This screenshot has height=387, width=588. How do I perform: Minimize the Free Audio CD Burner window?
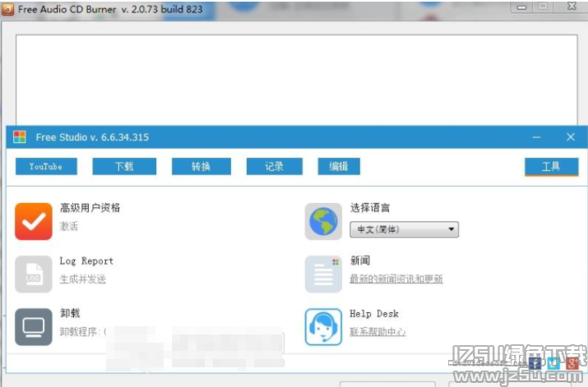(x=521, y=7)
